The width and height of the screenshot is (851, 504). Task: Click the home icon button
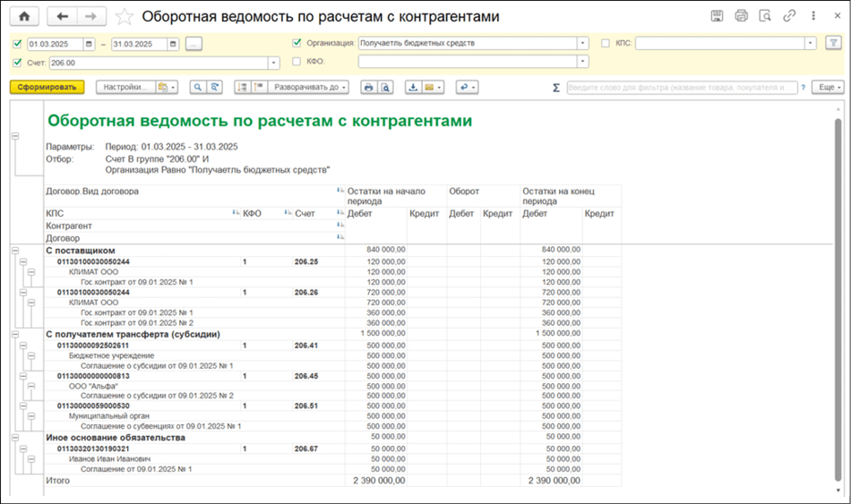[x=24, y=16]
